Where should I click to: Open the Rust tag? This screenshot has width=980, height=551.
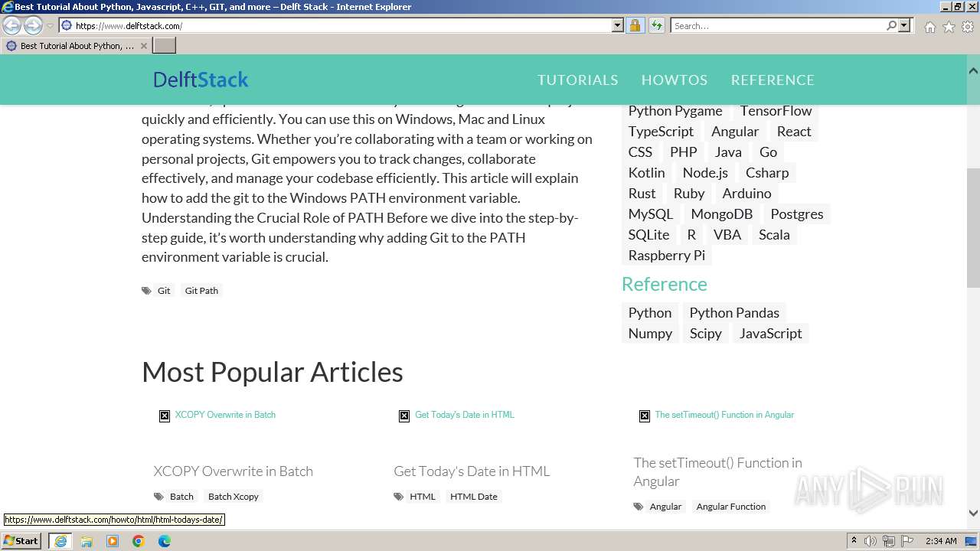pos(642,194)
